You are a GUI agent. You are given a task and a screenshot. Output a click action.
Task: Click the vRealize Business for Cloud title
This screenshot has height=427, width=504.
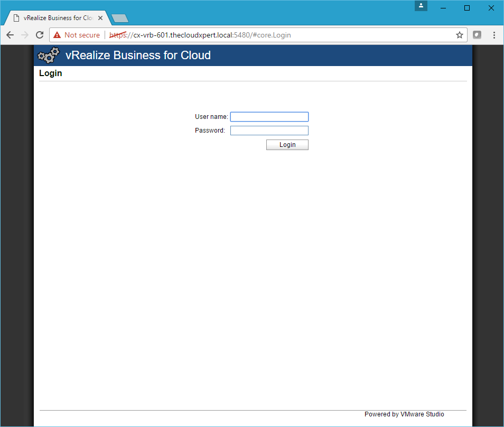click(138, 55)
